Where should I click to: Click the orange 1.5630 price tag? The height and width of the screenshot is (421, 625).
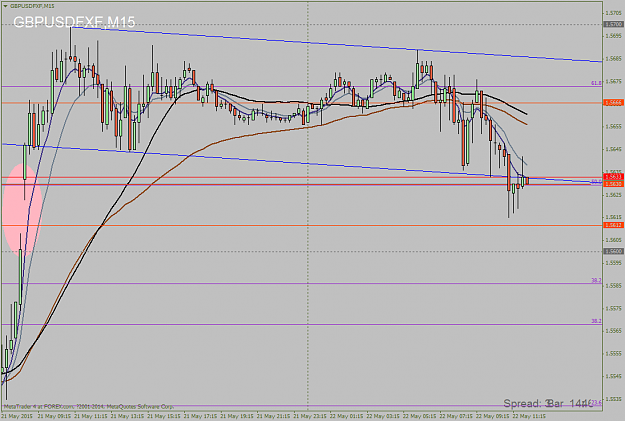click(613, 184)
